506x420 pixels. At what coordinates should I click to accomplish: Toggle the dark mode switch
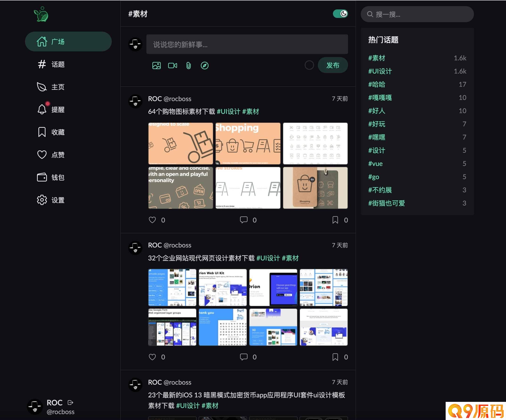[x=340, y=14]
